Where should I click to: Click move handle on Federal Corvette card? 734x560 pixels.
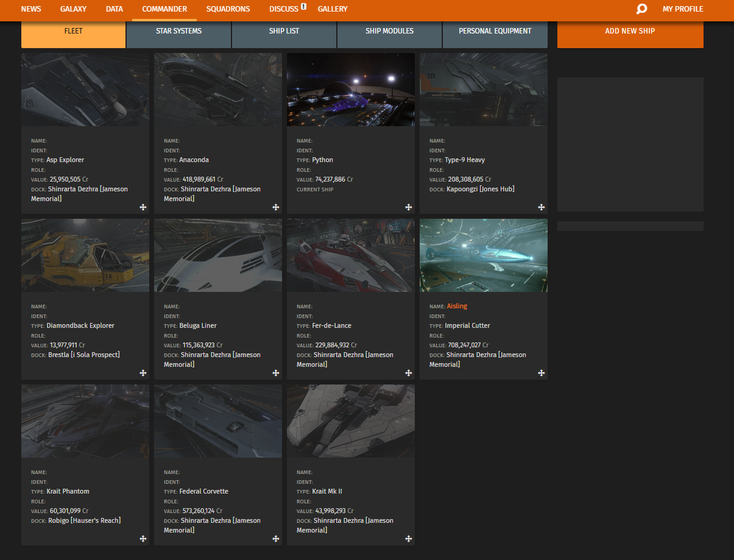[276, 539]
